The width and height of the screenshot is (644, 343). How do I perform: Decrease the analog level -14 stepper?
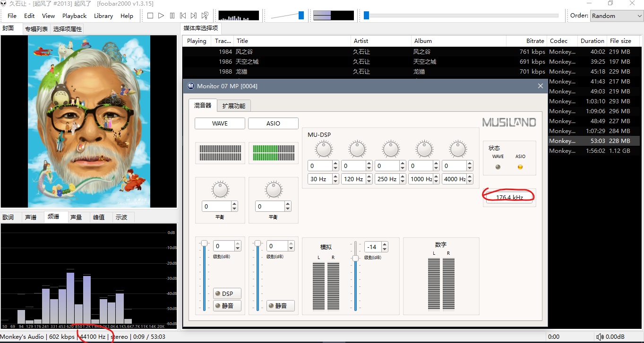pyautogui.click(x=385, y=249)
